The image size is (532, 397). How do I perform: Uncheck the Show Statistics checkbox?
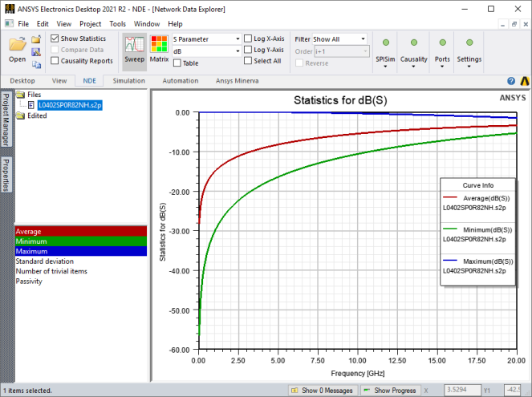pos(55,38)
